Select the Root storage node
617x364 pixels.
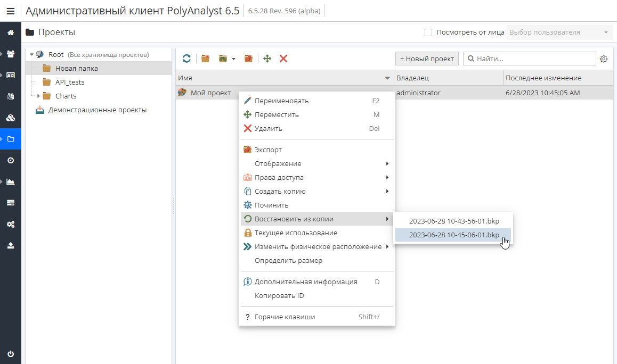click(x=56, y=55)
